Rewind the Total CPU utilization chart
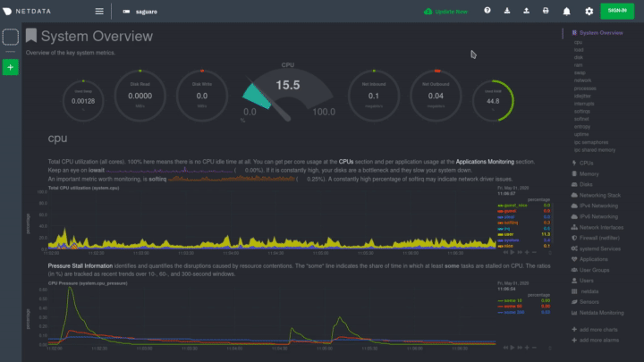Image resolution: width=644 pixels, height=362 pixels. point(505,252)
